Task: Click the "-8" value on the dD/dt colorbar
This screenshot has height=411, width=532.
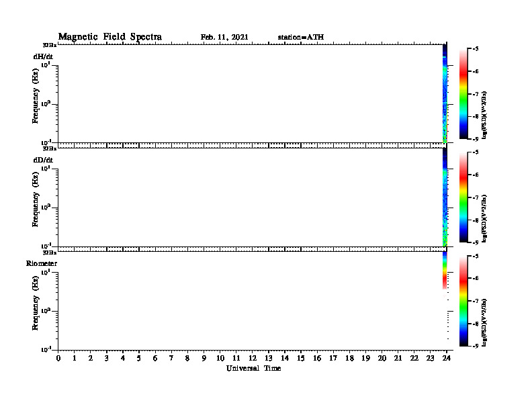Action: point(476,220)
